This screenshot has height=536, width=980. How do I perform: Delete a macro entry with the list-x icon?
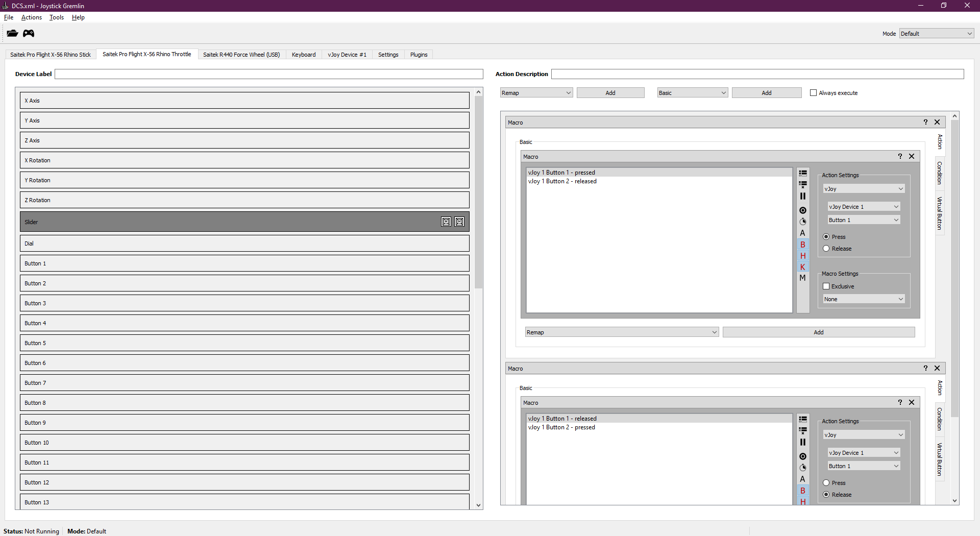point(802,184)
